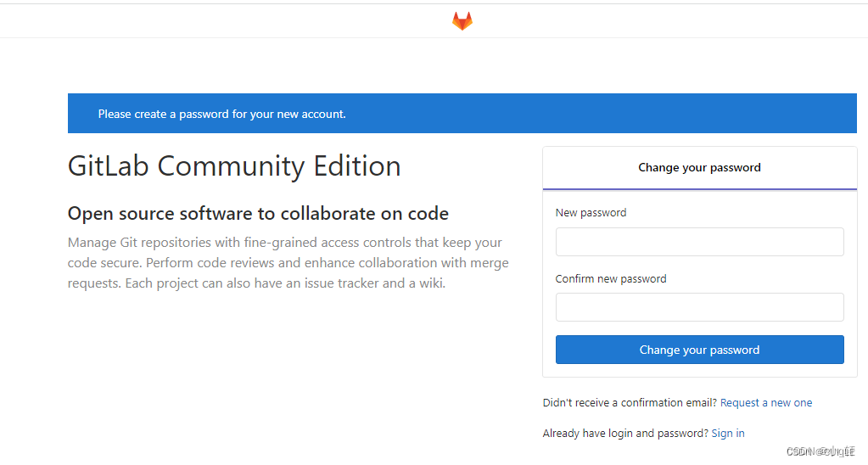Viewport: 868px width, 465px height.
Task: Focus the Confirm new password field
Action: click(700, 307)
